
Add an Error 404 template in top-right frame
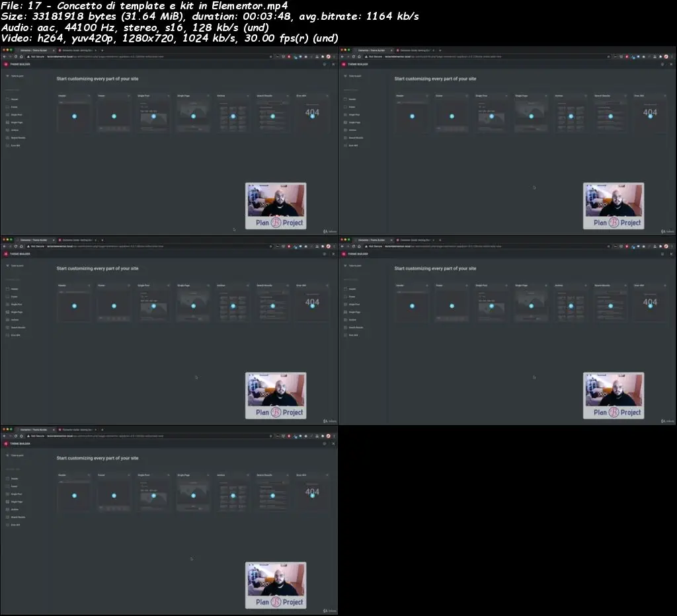tap(651, 116)
